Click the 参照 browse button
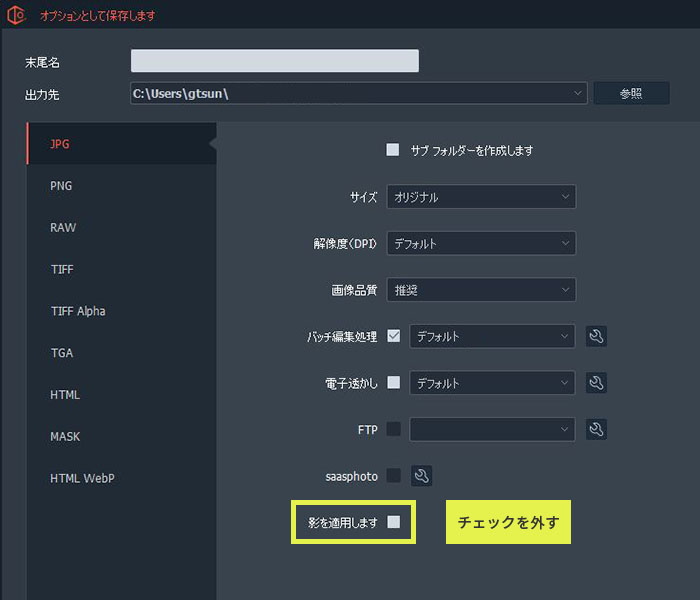The width and height of the screenshot is (700, 600). pyautogui.click(x=631, y=93)
